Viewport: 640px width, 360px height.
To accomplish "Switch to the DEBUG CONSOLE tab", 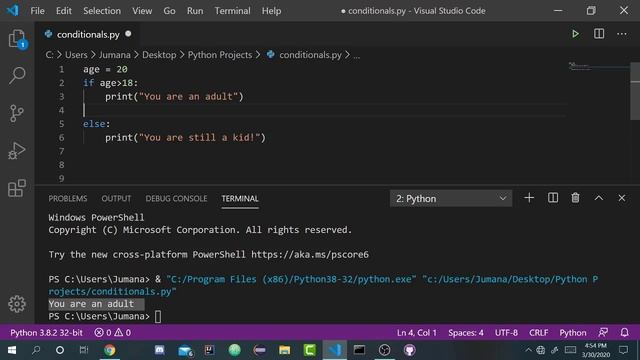I will point(176,198).
